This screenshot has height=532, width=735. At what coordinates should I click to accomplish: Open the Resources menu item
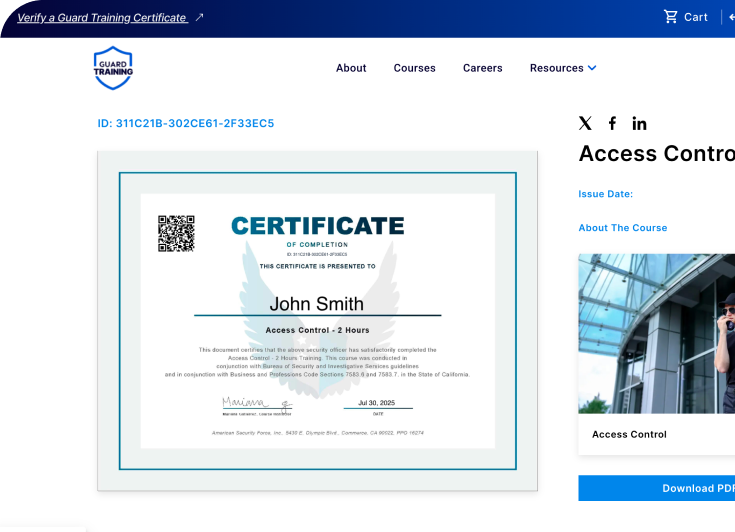pyautogui.click(x=556, y=68)
